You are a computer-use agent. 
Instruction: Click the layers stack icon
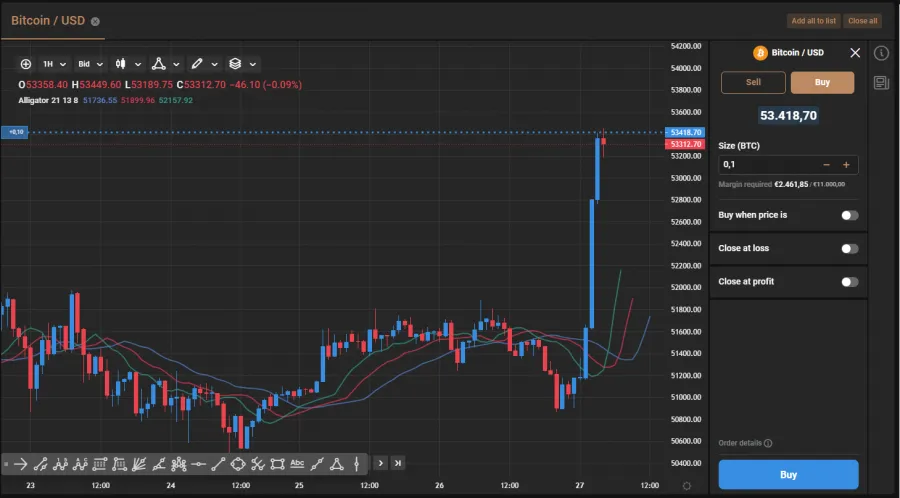[x=235, y=64]
